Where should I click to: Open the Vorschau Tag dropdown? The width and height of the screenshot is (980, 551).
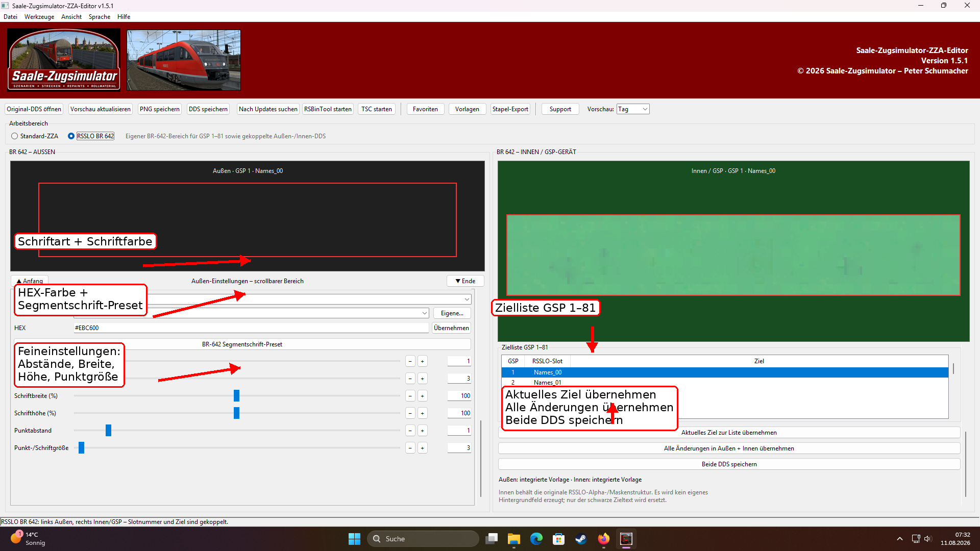[633, 109]
